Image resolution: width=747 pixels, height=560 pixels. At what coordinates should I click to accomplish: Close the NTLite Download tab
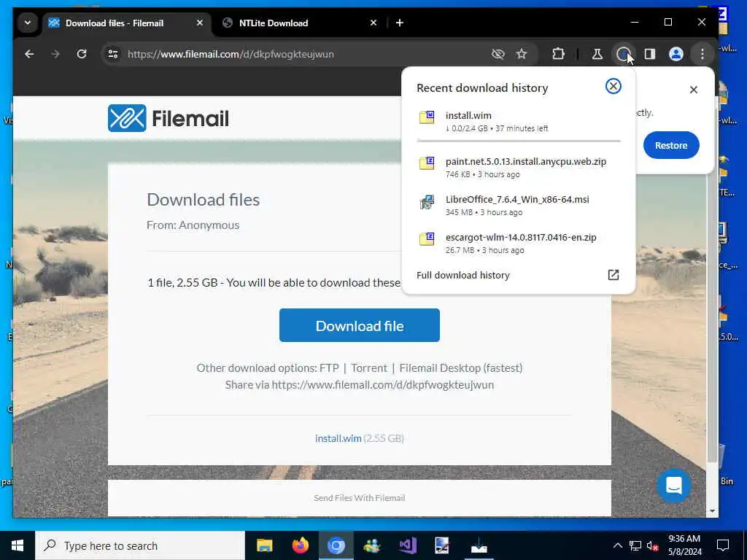point(373,23)
